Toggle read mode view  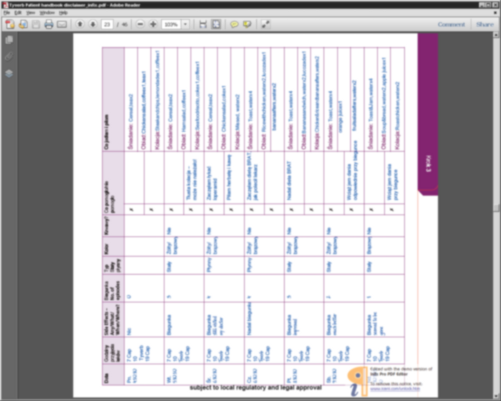coord(266,24)
